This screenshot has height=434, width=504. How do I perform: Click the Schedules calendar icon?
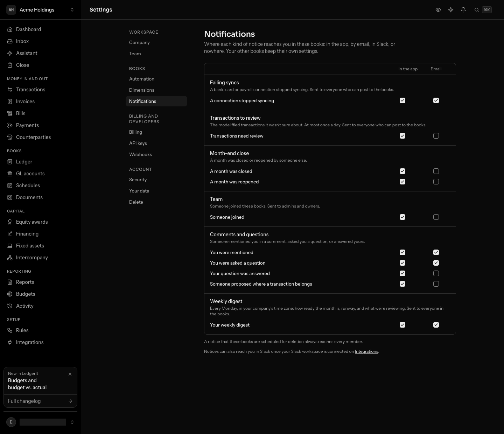[x=10, y=185]
